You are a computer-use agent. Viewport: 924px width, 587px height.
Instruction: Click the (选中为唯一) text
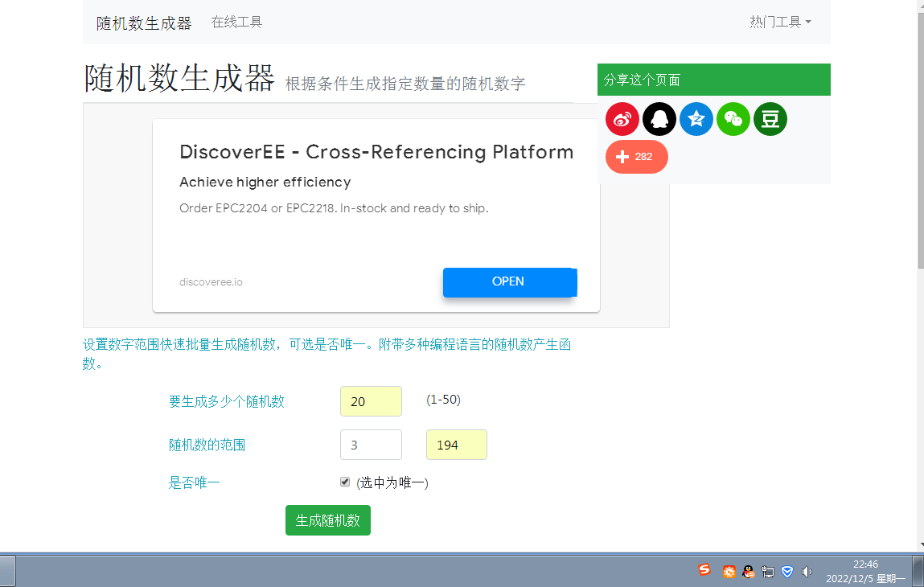(392, 482)
